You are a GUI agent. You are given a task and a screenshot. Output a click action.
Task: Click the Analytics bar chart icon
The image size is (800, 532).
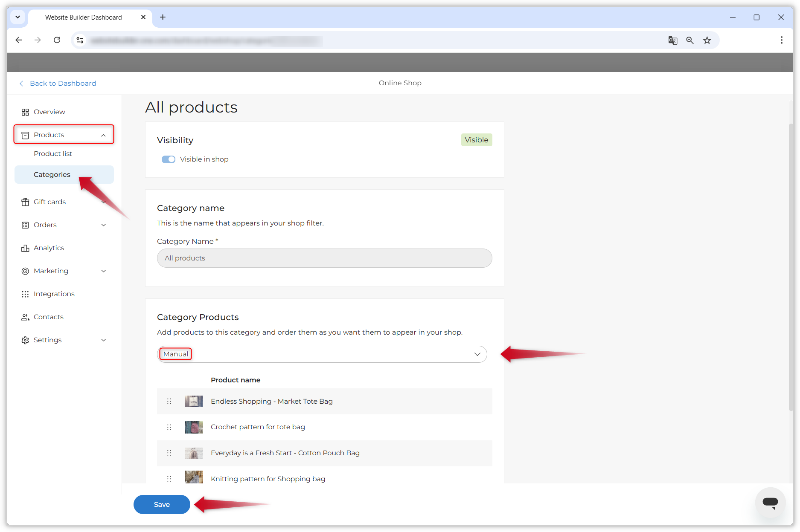coord(25,248)
